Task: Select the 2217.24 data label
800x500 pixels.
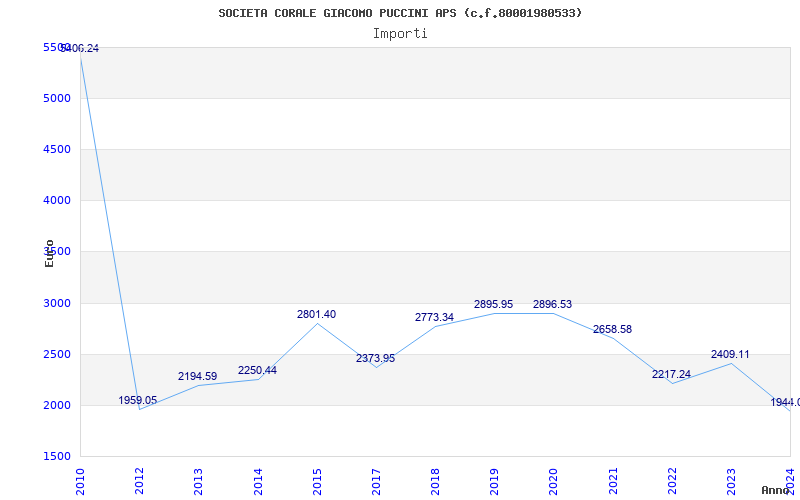Action: tap(671, 374)
